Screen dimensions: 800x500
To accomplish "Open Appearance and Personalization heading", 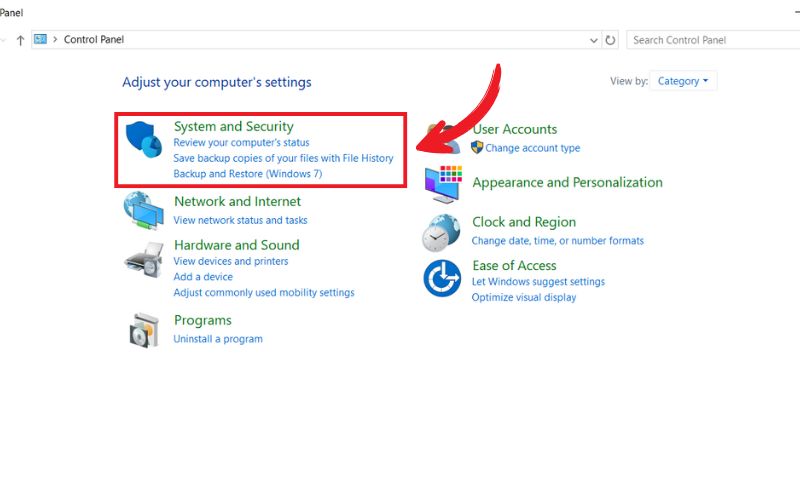I will pos(567,182).
